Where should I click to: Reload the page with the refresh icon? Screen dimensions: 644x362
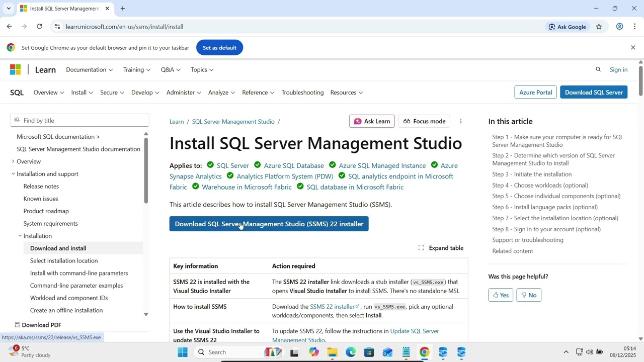click(39, 27)
